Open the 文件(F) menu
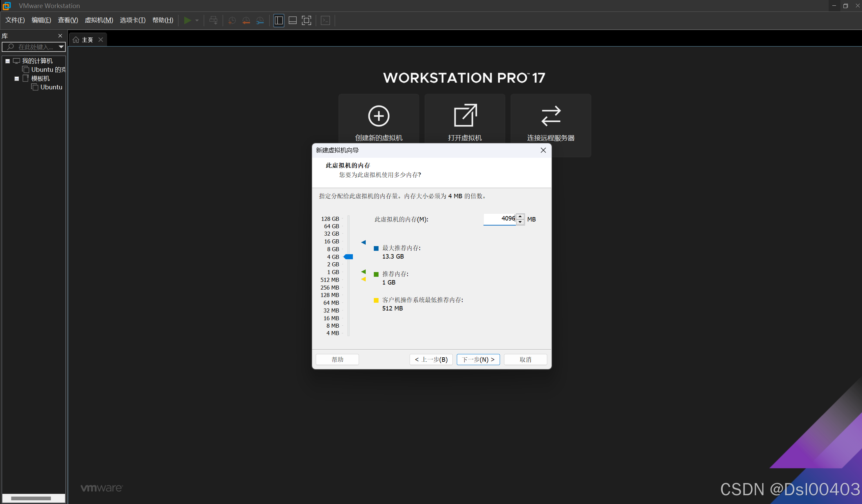This screenshot has height=504, width=862. click(15, 20)
